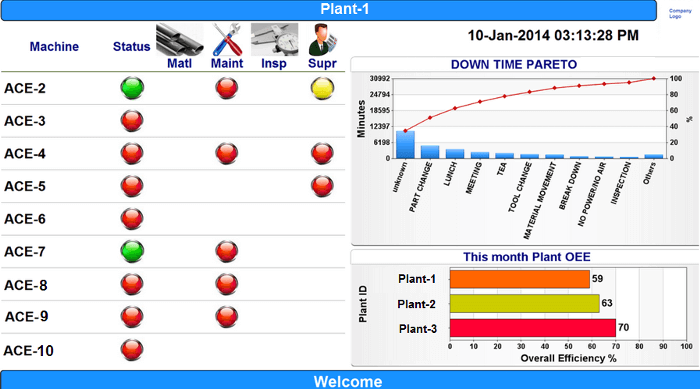Screen dimensions: 700x389
Task: Click the Plant-1 title banner
Action: 329,10
